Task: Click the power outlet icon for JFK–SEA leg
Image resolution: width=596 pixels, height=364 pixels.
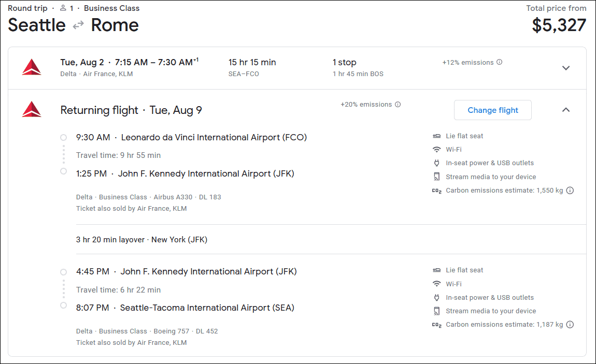Action: click(437, 298)
